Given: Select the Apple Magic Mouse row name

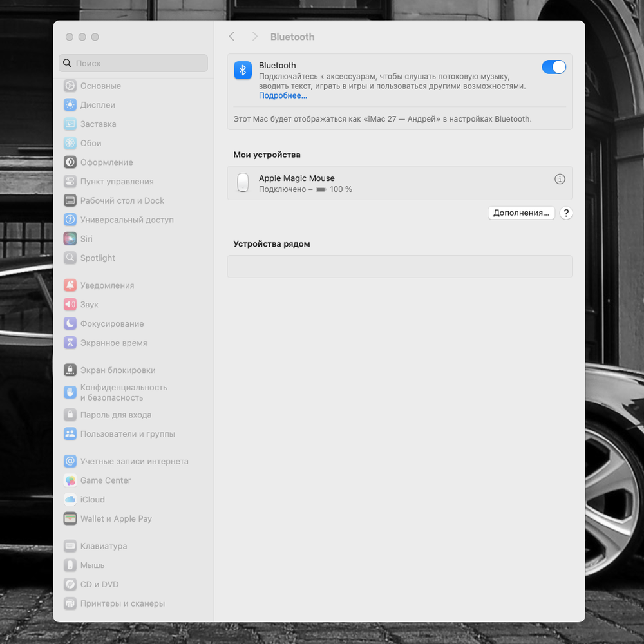Looking at the screenshot, I should point(296,178).
